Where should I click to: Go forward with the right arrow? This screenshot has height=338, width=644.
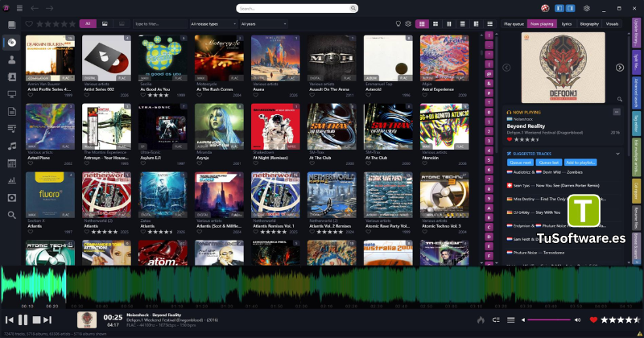49,8
